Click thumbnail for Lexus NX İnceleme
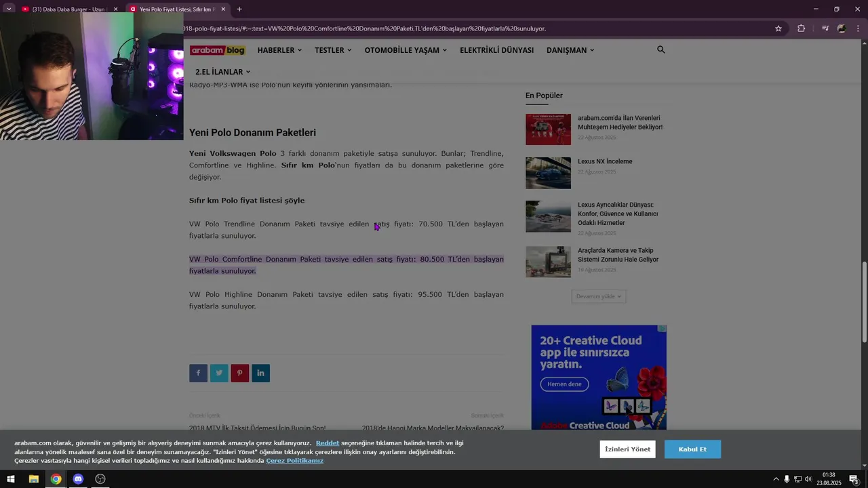This screenshot has height=488, width=868. coord(548,173)
